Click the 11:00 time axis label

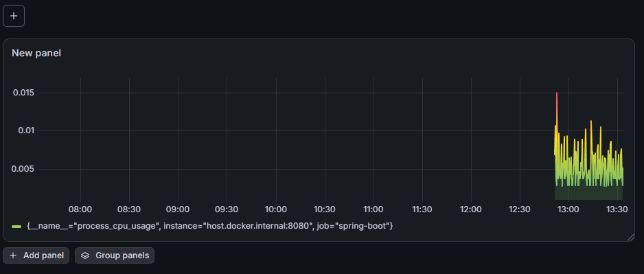[x=373, y=209]
